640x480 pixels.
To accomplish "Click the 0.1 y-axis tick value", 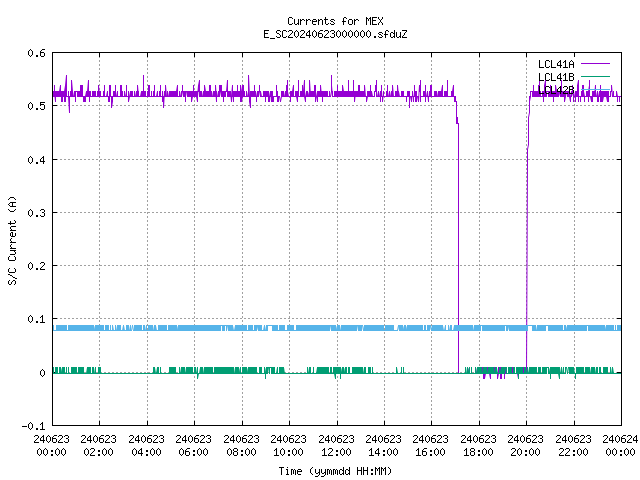I will [x=37, y=319].
